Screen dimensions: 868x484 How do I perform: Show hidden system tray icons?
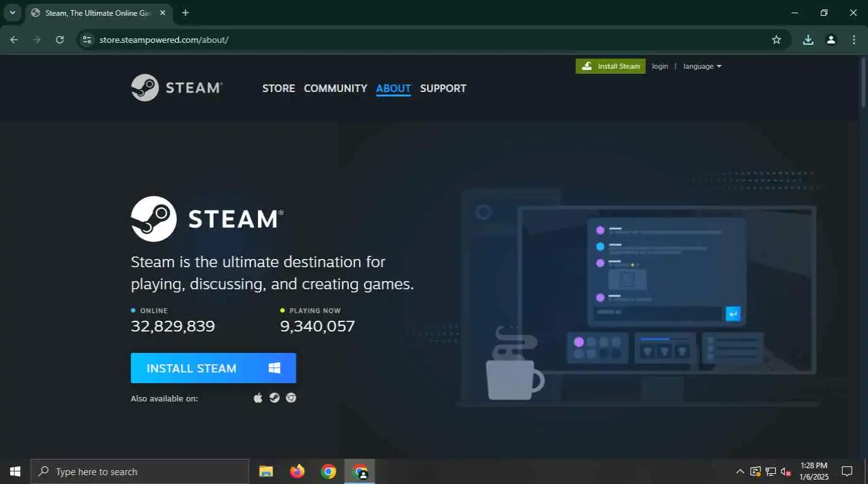click(740, 471)
